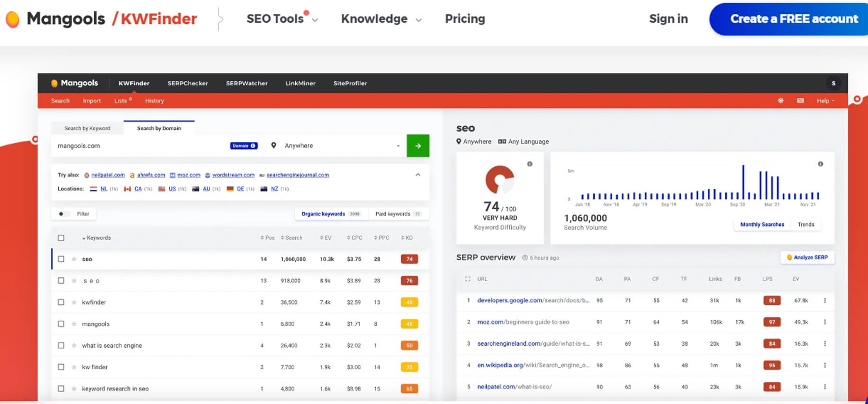This screenshot has width=868, height=404.
Task: Star the kw finder keyword row
Action: point(74,367)
